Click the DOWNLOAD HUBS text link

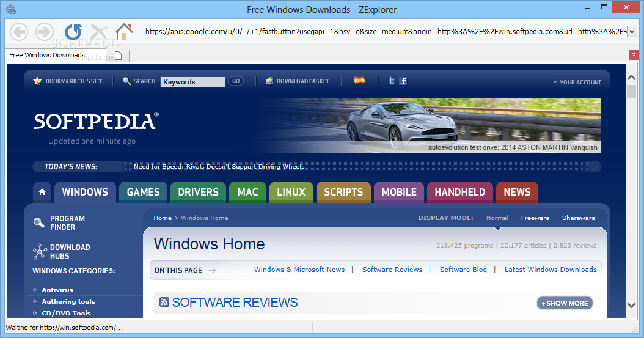tap(70, 251)
